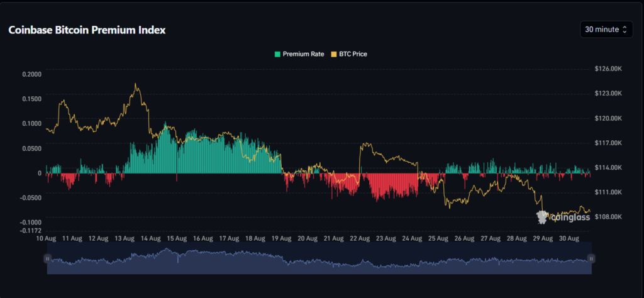Click the $111.00K price axis label
Image resolution: width=644 pixels, height=298 pixels.
[x=608, y=192]
